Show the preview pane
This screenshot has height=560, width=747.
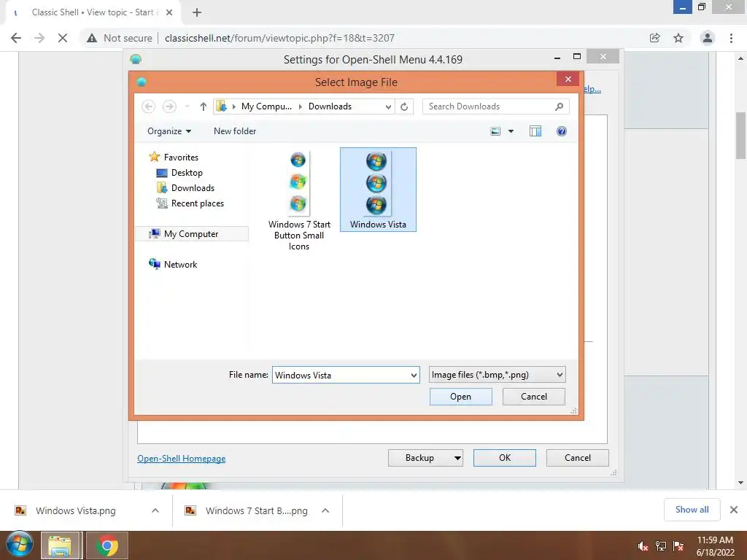535,131
